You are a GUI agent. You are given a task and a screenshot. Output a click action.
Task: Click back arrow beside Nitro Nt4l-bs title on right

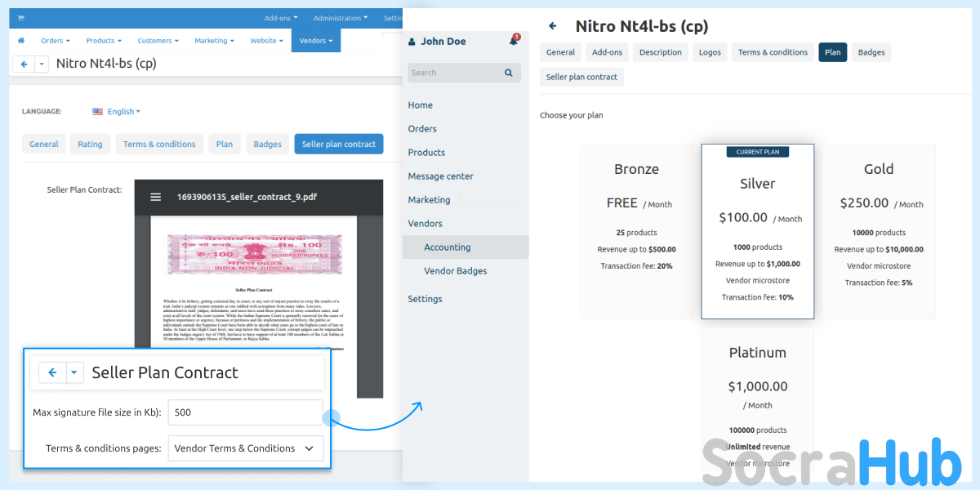pyautogui.click(x=553, y=26)
